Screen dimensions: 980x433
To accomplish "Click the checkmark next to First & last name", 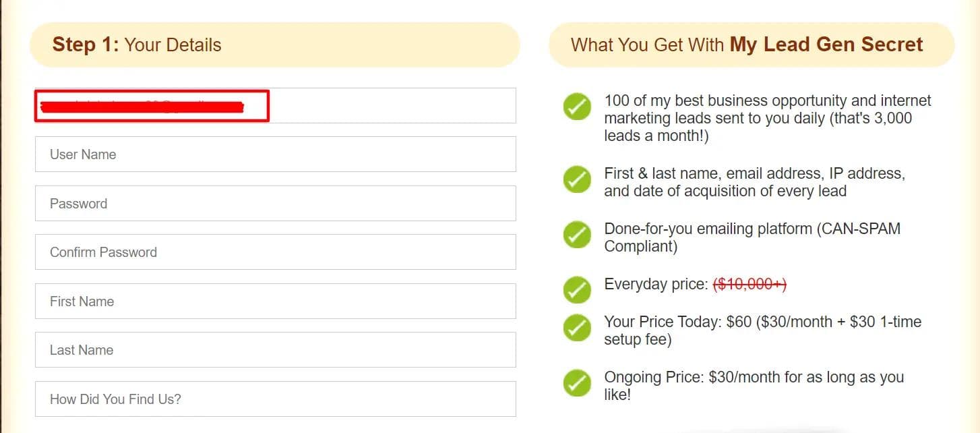I will [577, 179].
